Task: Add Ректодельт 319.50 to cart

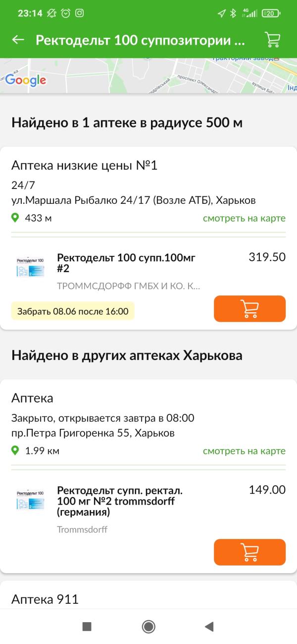Action: (249, 309)
